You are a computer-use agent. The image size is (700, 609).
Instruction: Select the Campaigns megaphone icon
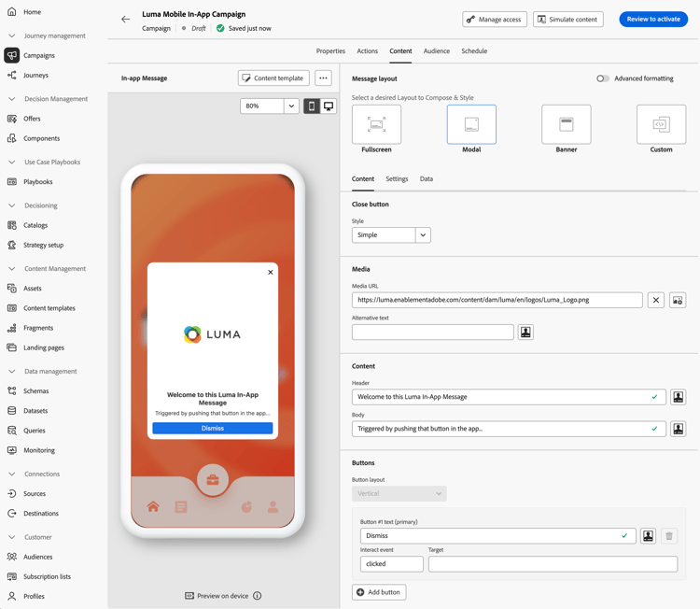coord(12,55)
